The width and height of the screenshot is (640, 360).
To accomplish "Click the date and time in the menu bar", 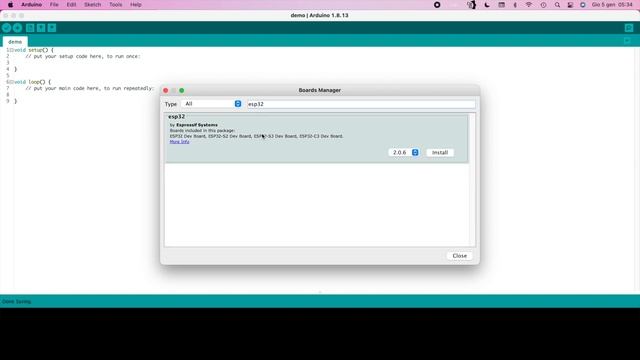I will (612, 5).
